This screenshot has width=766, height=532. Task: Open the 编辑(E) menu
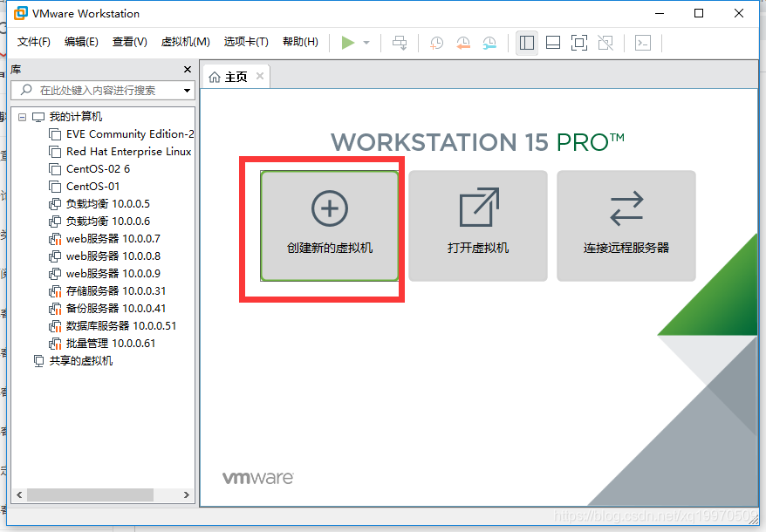pos(81,42)
